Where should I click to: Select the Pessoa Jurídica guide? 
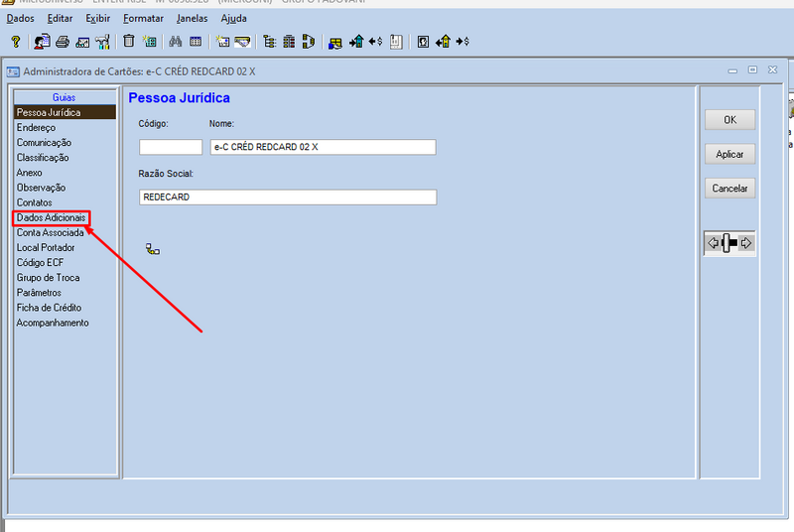[65, 112]
